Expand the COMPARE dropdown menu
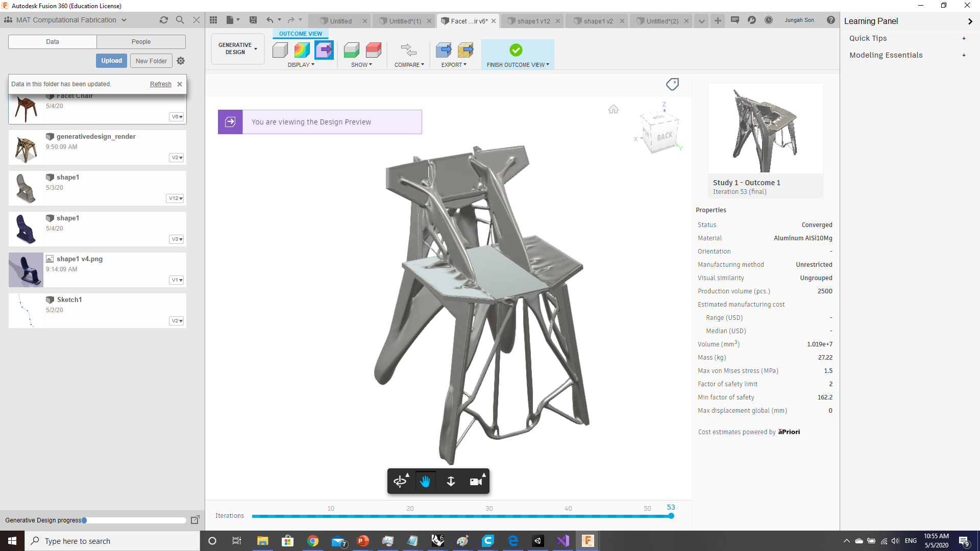Viewport: 980px width, 551px height. [x=409, y=65]
